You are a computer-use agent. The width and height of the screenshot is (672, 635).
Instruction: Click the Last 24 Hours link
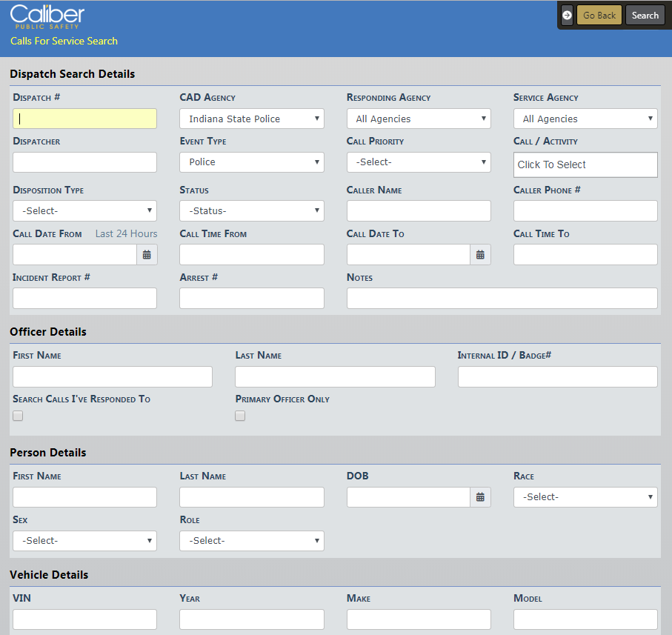(x=126, y=234)
